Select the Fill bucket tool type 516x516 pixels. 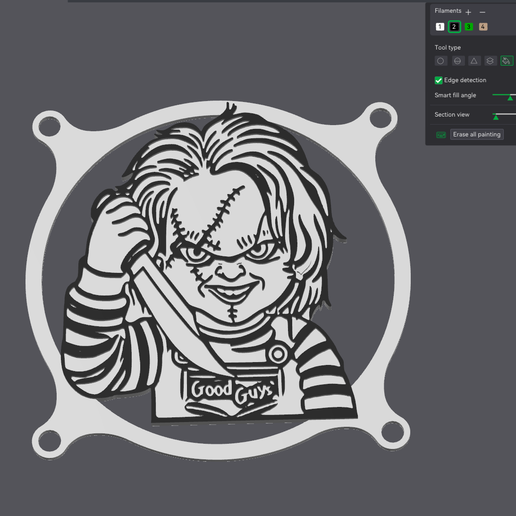507,61
